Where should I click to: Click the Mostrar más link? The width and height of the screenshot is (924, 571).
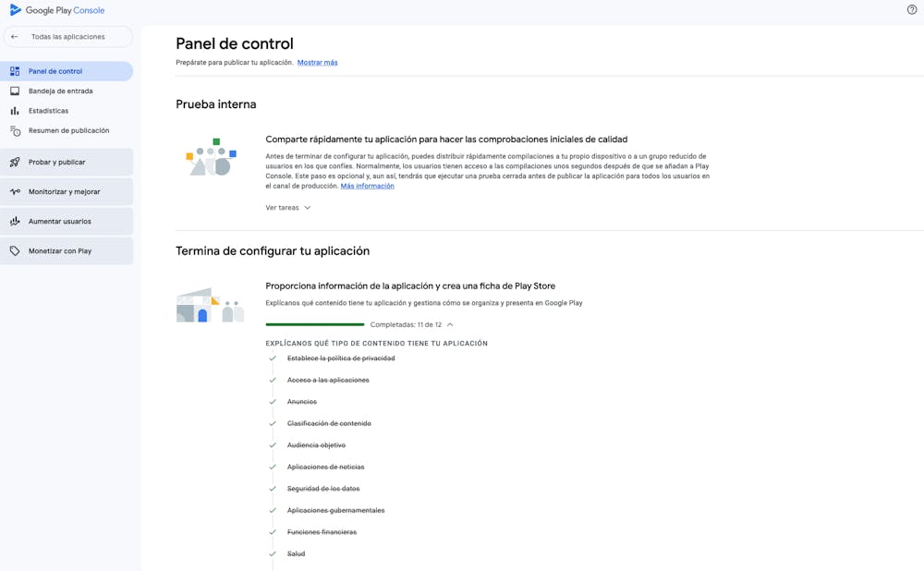coord(317,63)
